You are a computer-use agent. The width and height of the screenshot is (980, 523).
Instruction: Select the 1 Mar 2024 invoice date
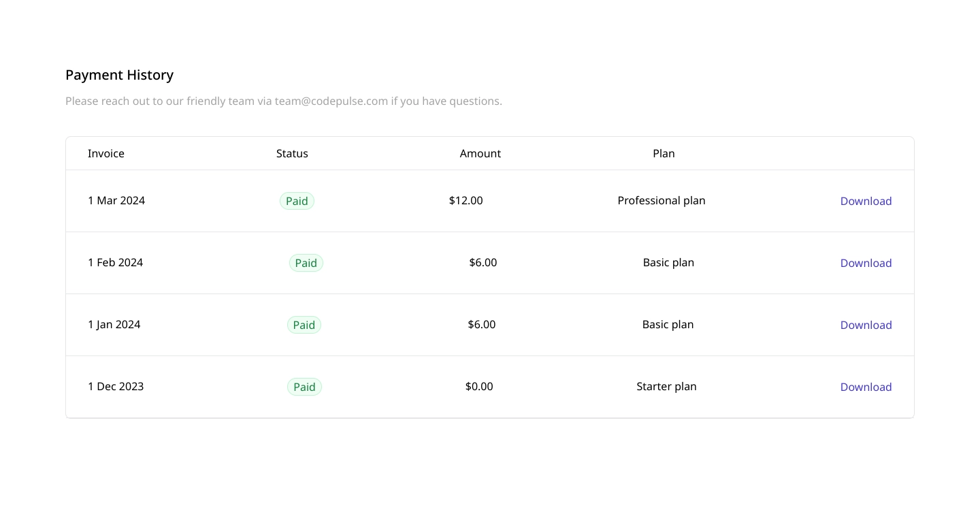116,200
